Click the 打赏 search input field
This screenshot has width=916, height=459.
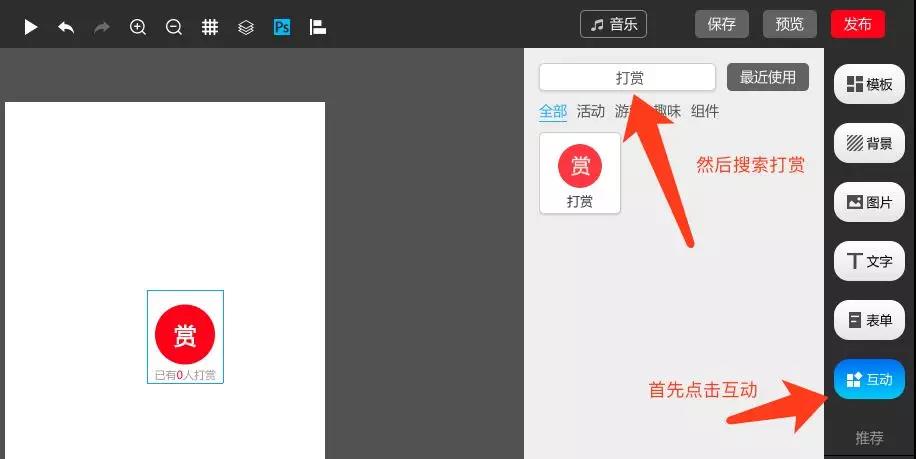coord(627,77)
